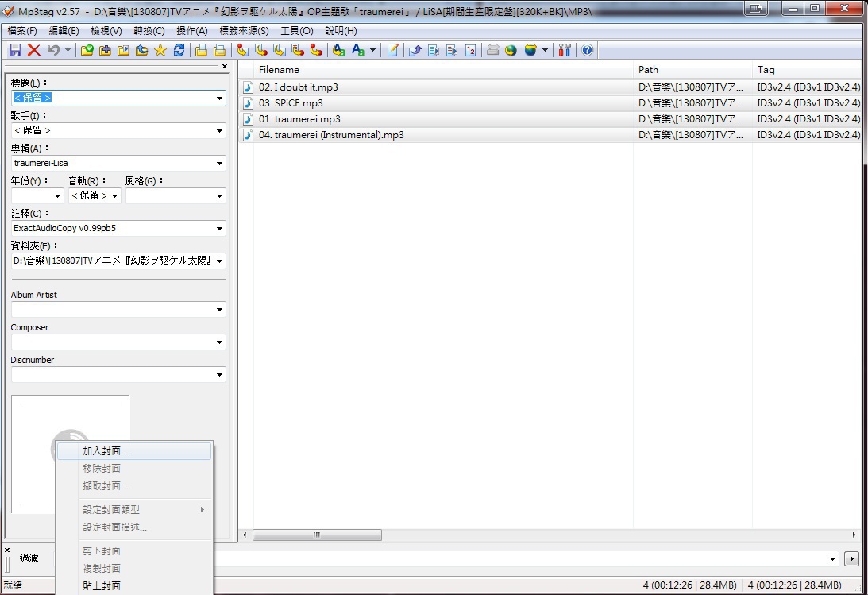Open the Quick Actions blue letter icon
The height and width of the screenshot is (595, 868).
(x=358, y=50)
